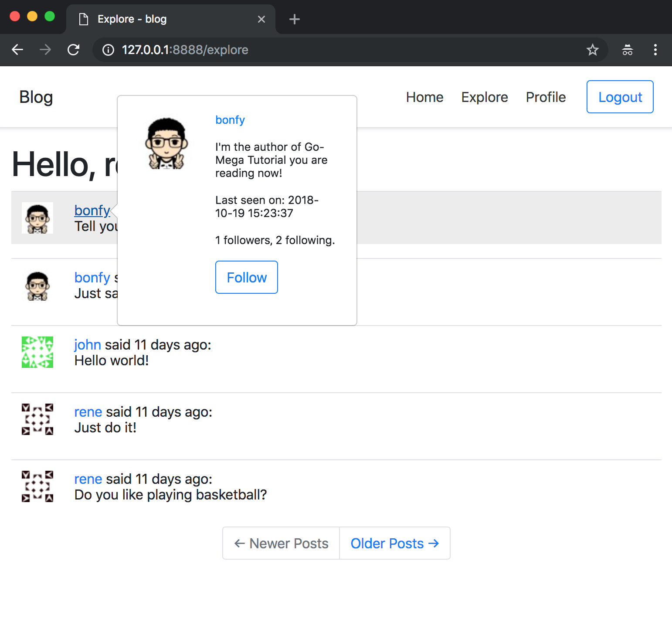Open bonfy's name link in popover

pyautogui.click(x=230, y=120)
